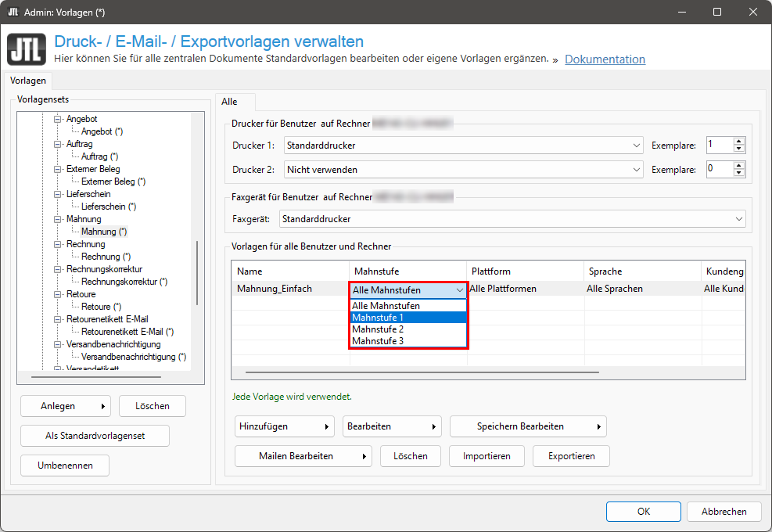Open the Anlegen button menu
Image resolution: width=772 pixels, height=532 pixels.
click(x=66, y=406)
